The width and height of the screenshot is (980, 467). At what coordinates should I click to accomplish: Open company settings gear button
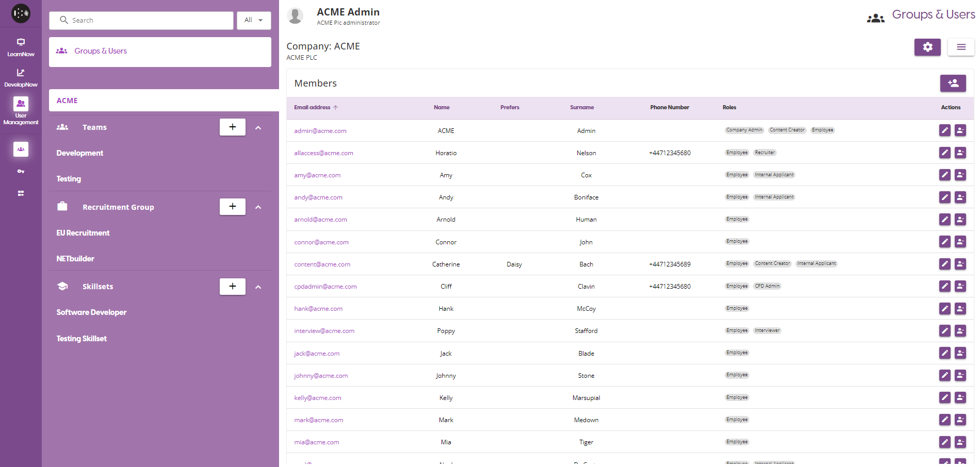(x=927, y=47)
